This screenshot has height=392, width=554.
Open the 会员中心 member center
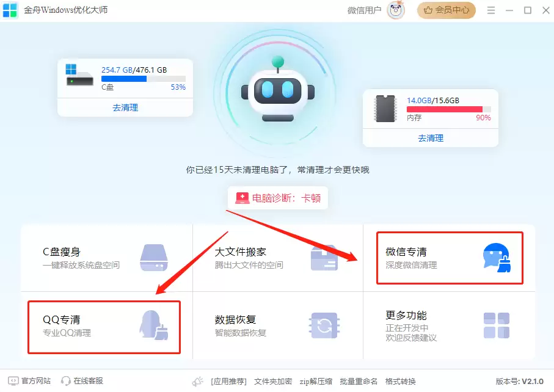coord(446,10)
